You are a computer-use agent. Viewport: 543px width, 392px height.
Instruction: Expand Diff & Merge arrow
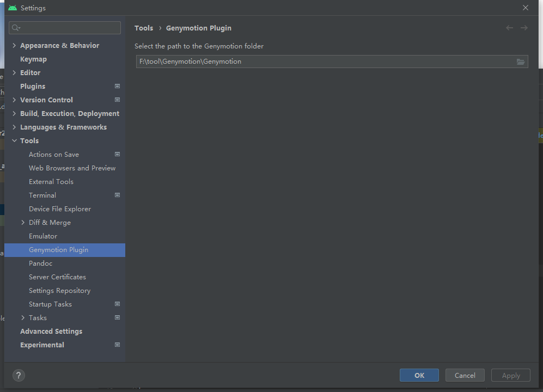click(23, 222)
